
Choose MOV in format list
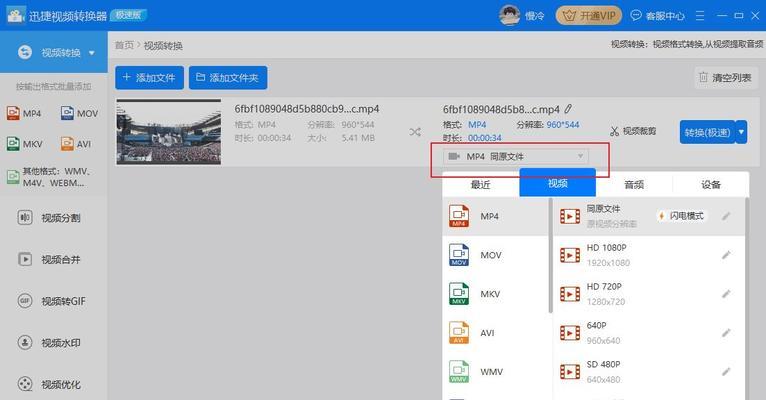pos(495,255)
